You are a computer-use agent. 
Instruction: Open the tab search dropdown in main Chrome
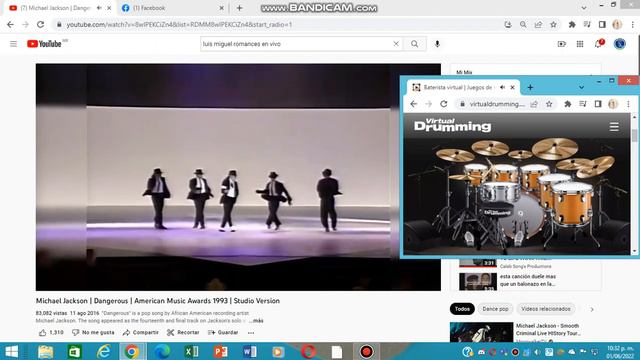click(584, 8)
